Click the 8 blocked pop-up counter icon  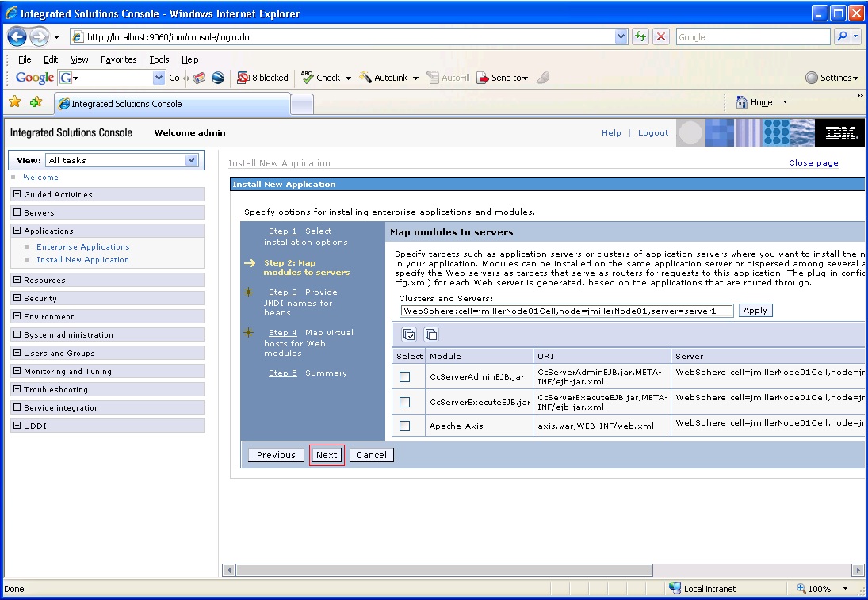pyautogui.click(x=262, y=77)
